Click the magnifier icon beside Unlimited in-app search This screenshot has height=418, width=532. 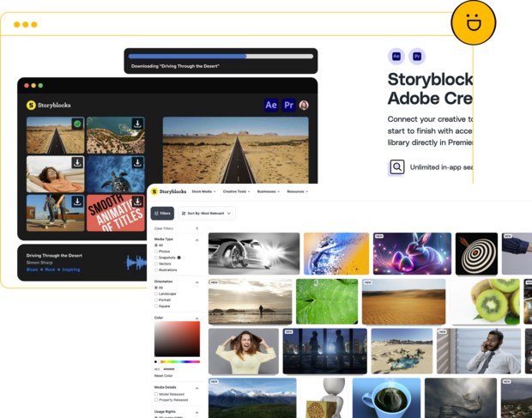pyautogui.click(x=396, y=167)
